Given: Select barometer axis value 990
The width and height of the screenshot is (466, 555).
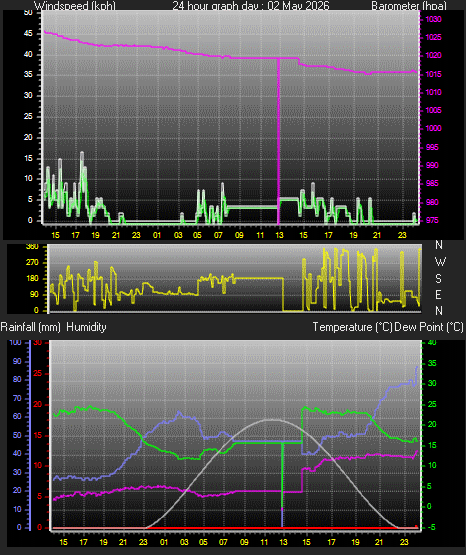Looking at the screenshot, I should [x=432, y=165].
